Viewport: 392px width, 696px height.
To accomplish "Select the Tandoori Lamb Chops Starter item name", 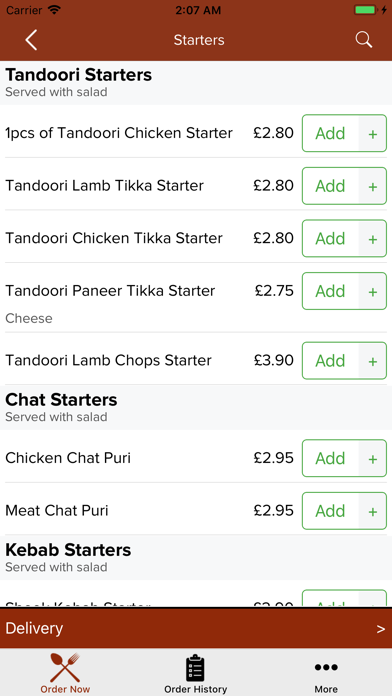I will (108, 360).
